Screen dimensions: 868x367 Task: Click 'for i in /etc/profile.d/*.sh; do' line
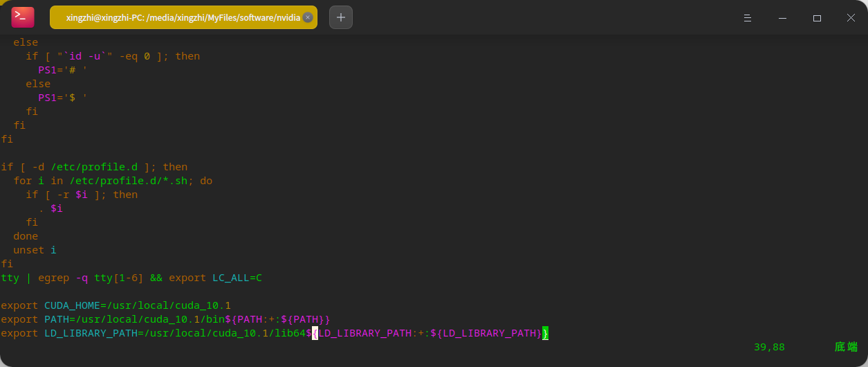click(113, 181)
